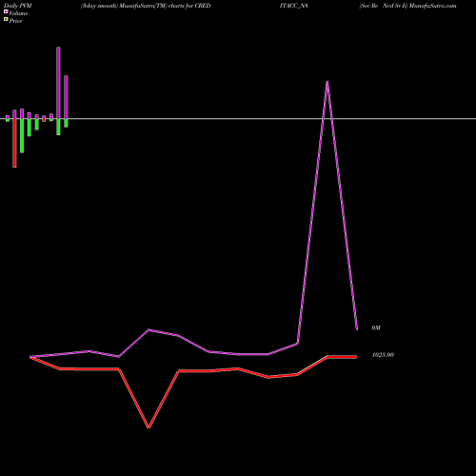Click the peak of the magenta volume line
476x476 pixels.
tap(327, 82)
